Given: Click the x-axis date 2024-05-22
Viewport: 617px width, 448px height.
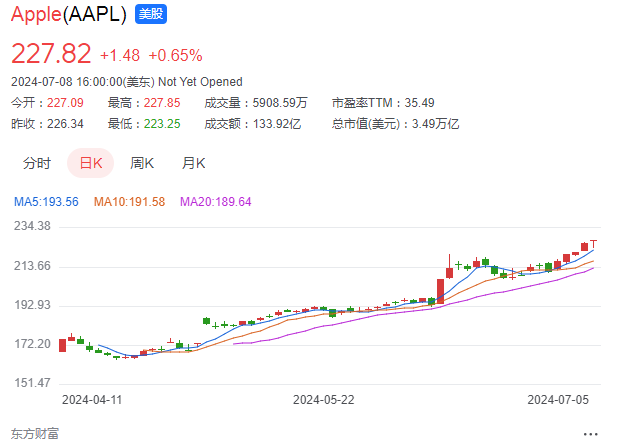Looking at the screenshot, I should click(x=323, y=400).
